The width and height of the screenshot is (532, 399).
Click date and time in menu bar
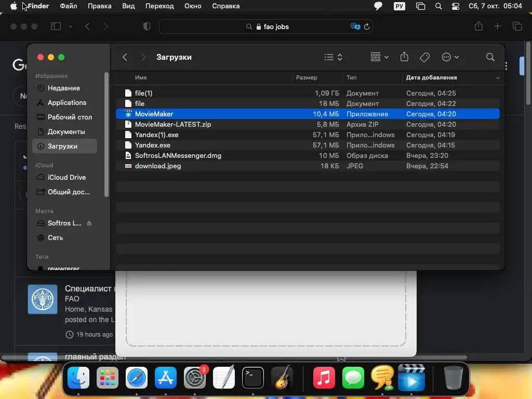[495, 6]
